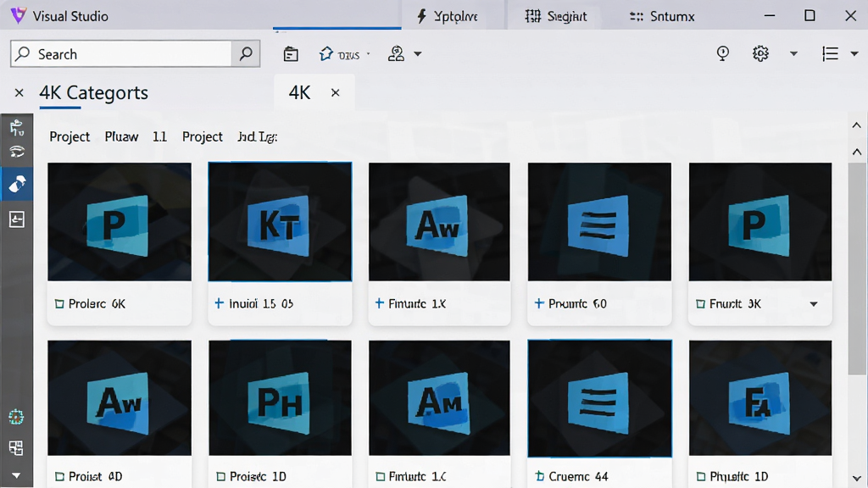Image resolution: width=868 pixels, height=488 pixels.
Task: Click the scrollbar down arrow
Action: (x=856, y=478)
